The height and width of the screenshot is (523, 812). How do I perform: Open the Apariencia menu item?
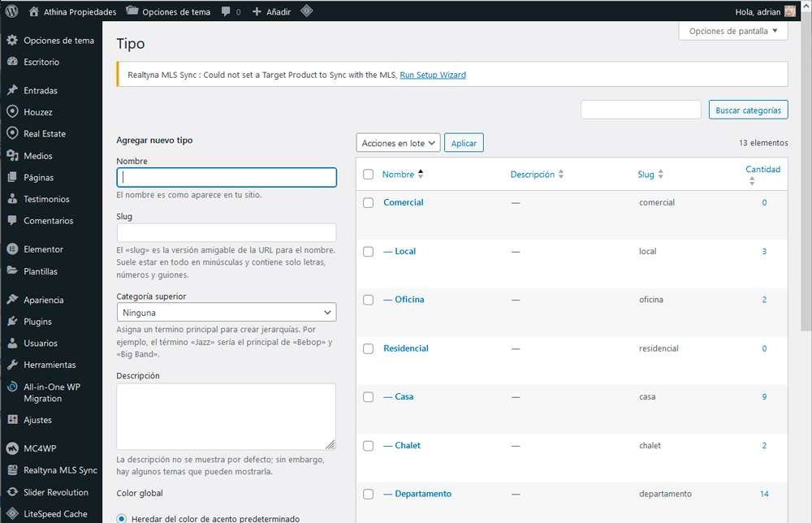[x=44, y=300]
